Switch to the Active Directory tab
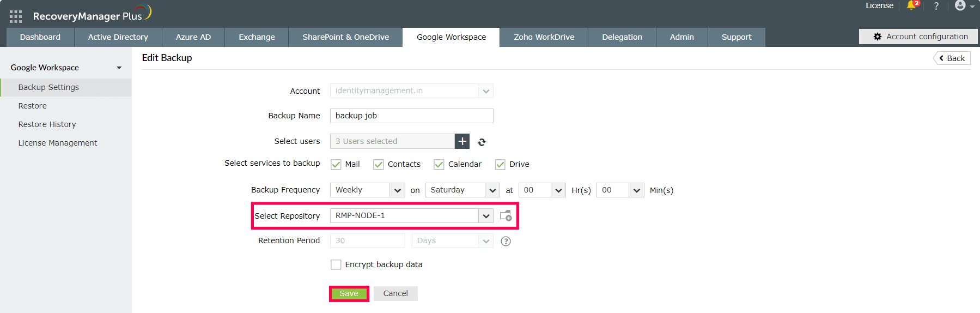This screenshot has width=980, height=313. pyautogui.click(x=118, y=37)
